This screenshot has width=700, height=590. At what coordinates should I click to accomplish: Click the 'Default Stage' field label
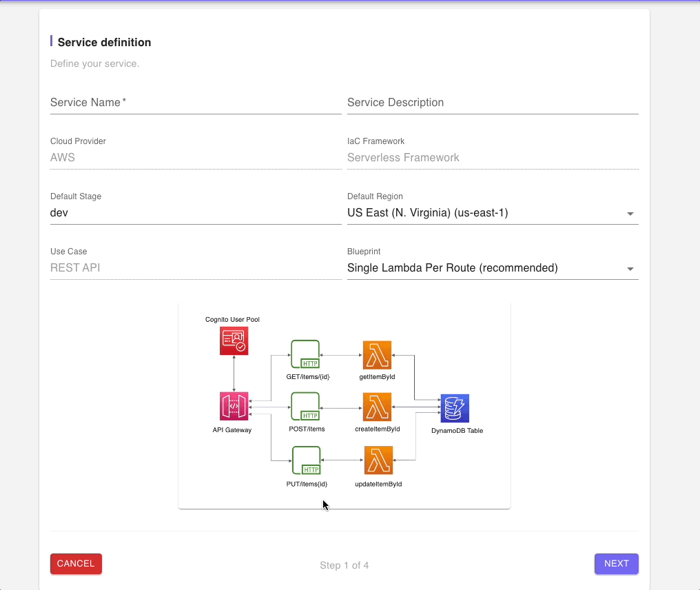(76, 196)
